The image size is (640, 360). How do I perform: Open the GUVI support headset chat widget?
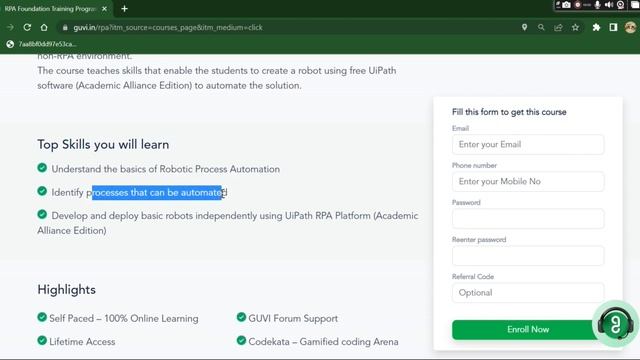point(616,324)
